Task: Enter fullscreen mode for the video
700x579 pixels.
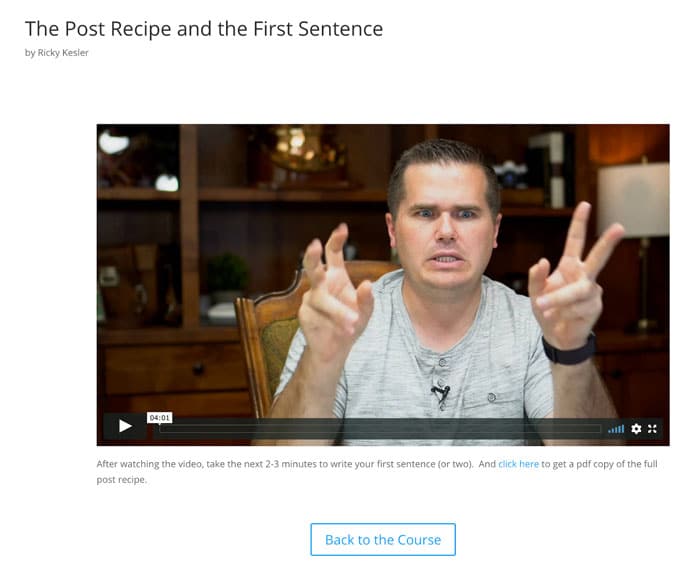Action: (x=652, y=429)
